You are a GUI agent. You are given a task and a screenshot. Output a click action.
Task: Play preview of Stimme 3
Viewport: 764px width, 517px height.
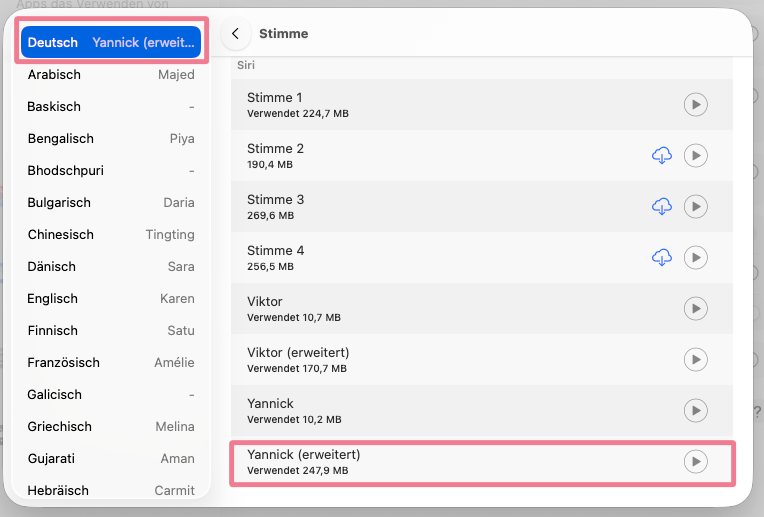(695, 207)
